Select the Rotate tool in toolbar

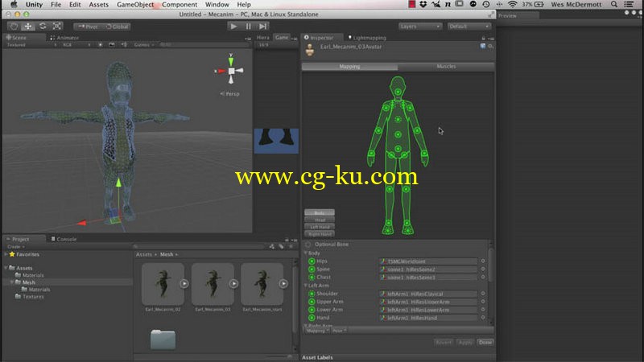click(x=43, y=27)
